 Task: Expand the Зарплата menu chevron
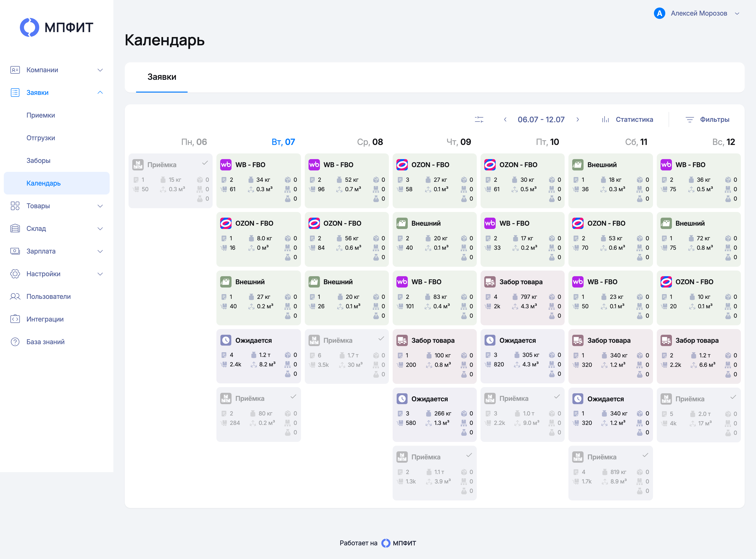click(x=100, y=251)
